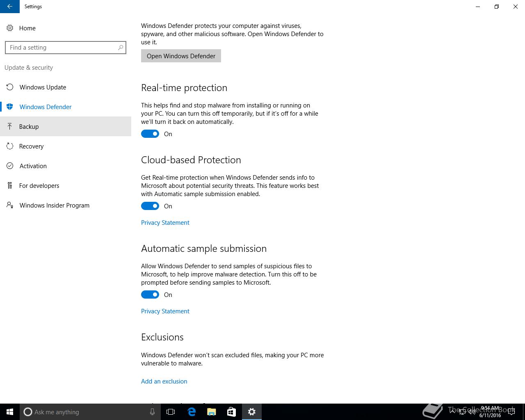The height and width of the screenshot is (420, 525).
Task: Open For developers settings
Action: click(66, 185)
